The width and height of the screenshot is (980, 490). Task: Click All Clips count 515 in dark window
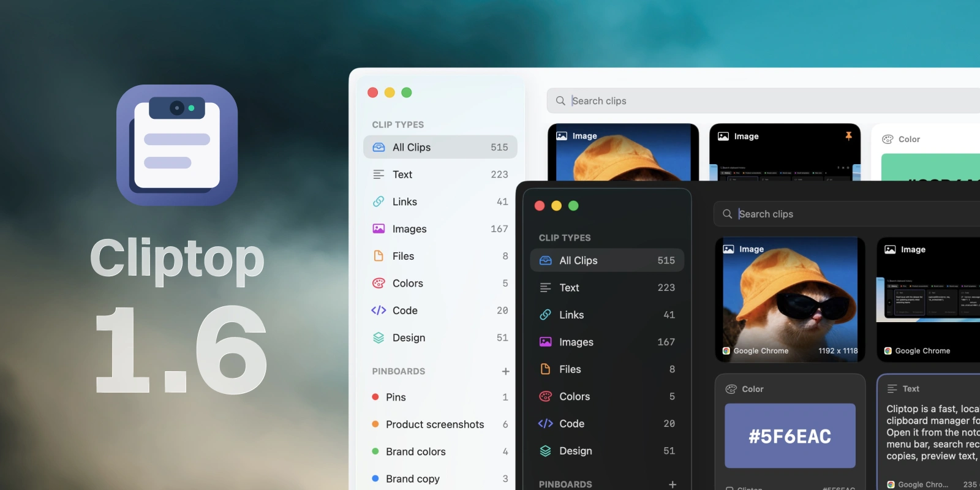tap(666, 260)
